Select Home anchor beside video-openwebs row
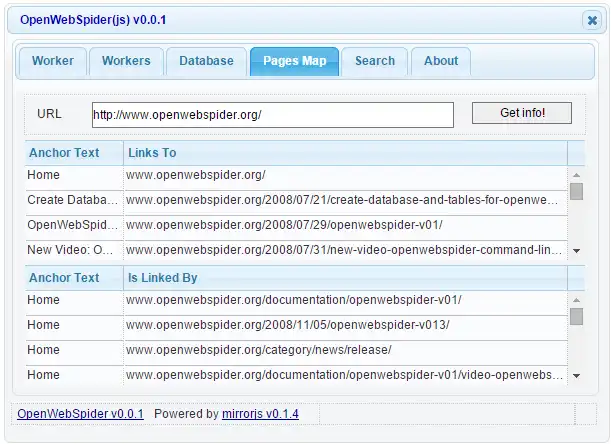611x444 pixels. pyautogui.click(x=74, y=375)
